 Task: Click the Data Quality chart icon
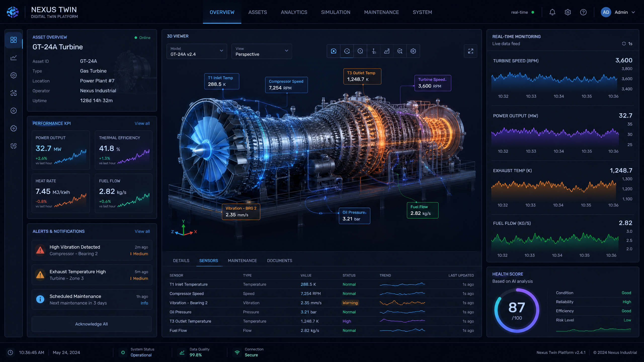(x=182, y=352)
